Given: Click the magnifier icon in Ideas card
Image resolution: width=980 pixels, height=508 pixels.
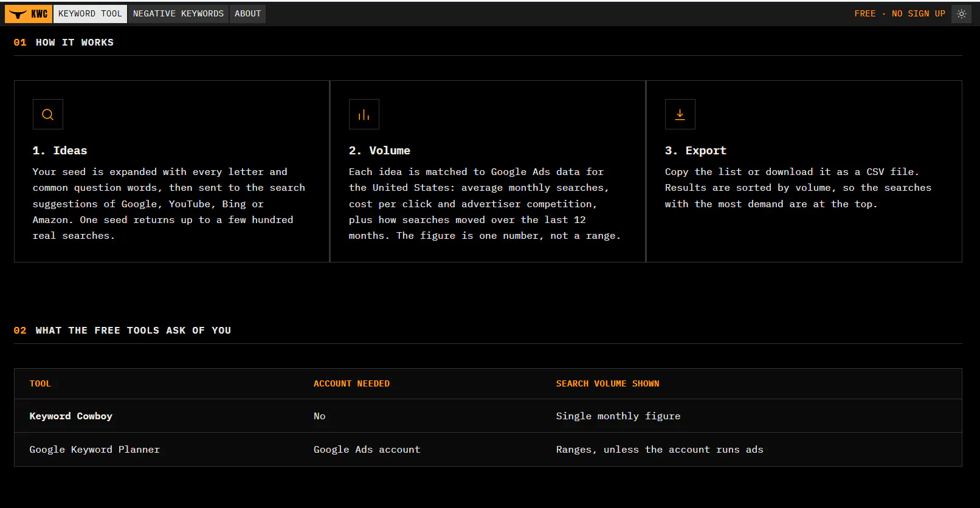Looking at the screenshot, I should 48,114.
